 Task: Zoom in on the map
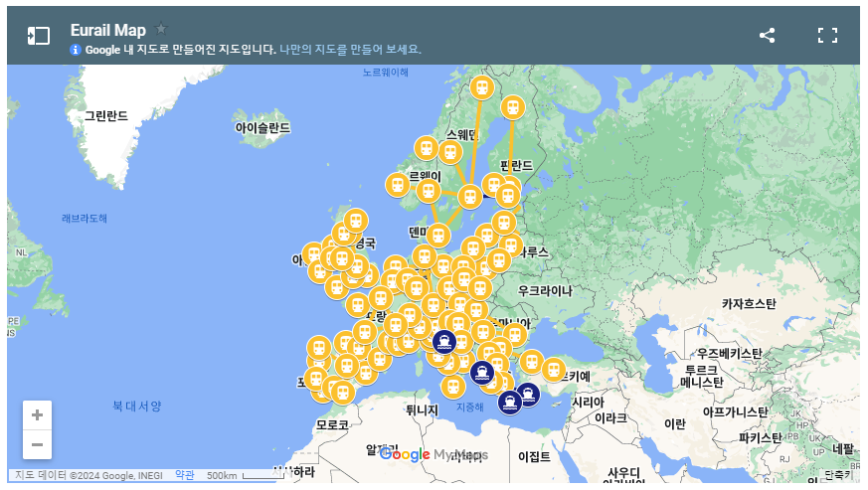click(37, 415)
